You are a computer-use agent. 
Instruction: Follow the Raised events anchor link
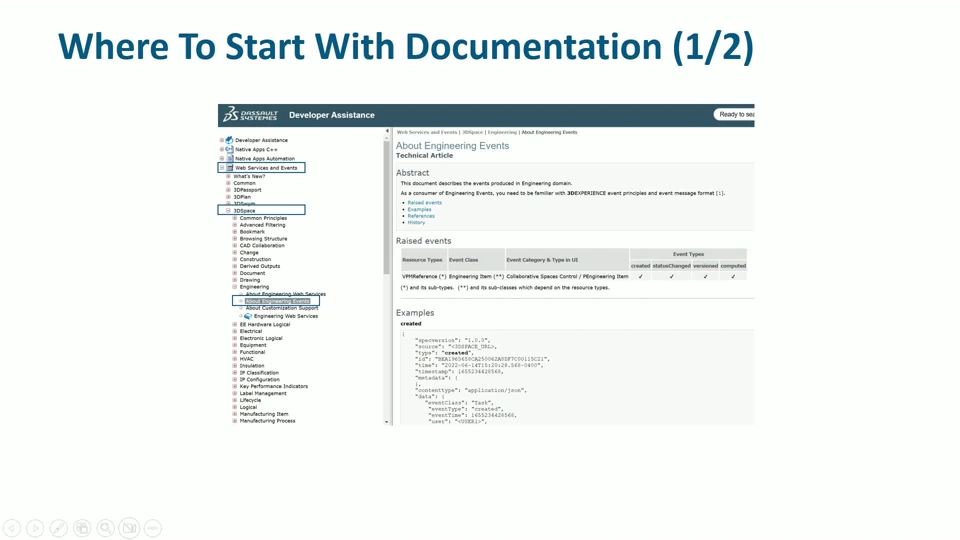pos(424,203)
